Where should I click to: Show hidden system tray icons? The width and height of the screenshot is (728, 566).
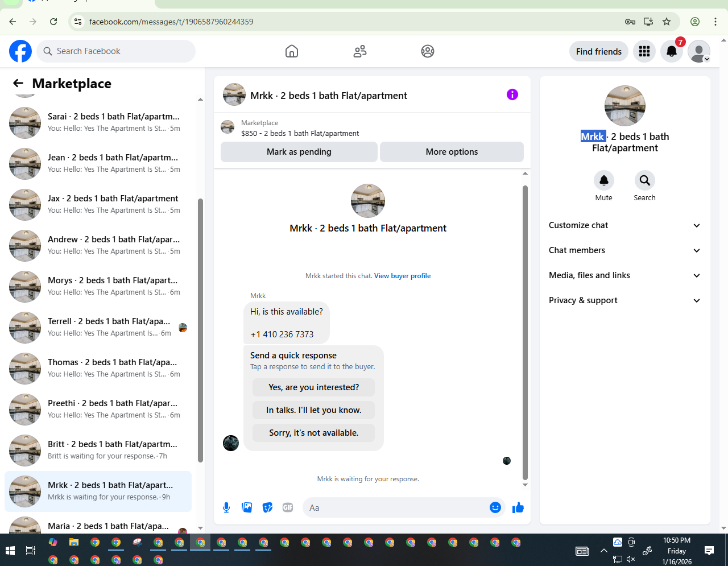tap(603, 551)
